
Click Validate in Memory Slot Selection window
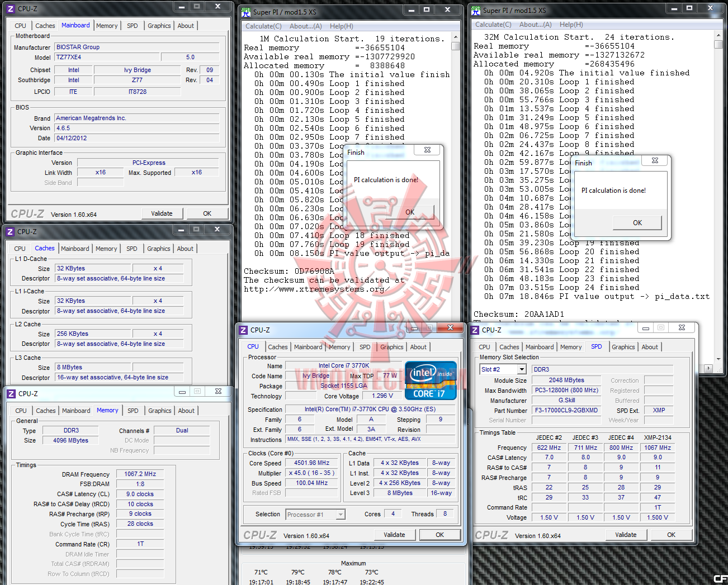tap(626, 535)
